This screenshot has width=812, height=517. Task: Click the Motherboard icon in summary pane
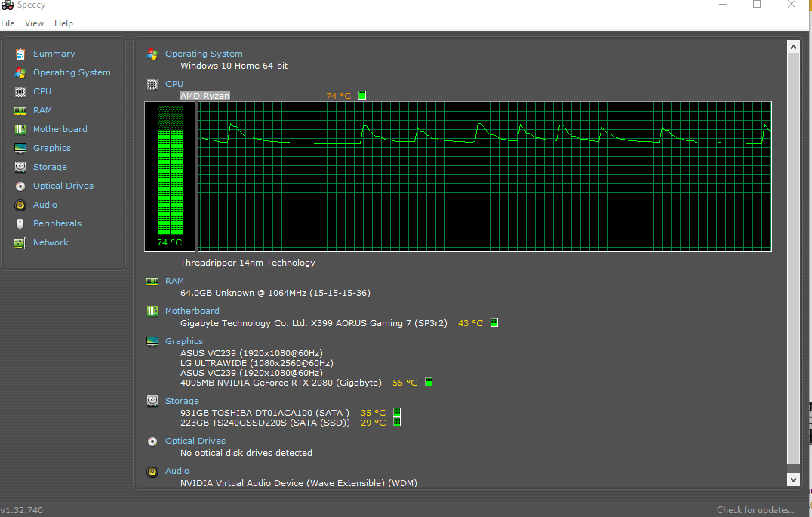(x=152, y=312)
